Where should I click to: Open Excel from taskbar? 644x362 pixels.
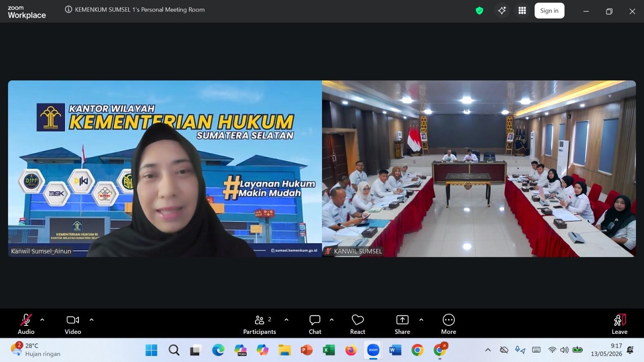[x=329, y=350]
